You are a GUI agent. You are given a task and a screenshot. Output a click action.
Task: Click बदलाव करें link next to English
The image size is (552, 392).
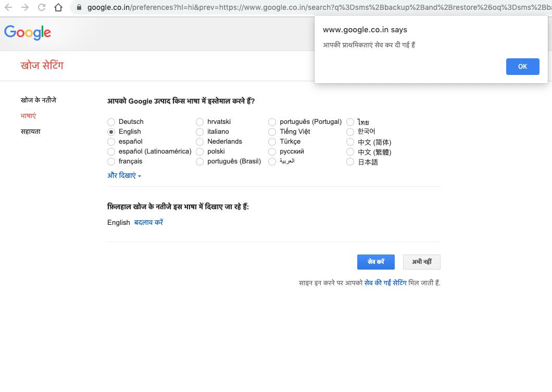(x=148, y=222)
